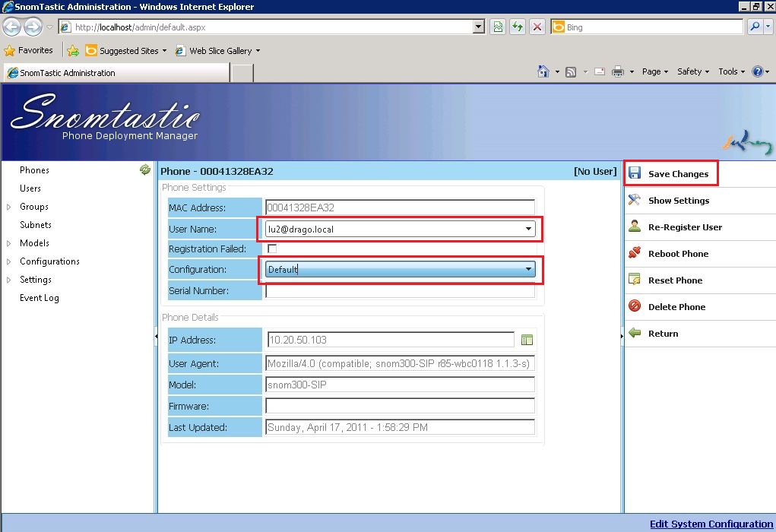Open Show Settings via the wrench icon
776x532 pixels.
[634, 200]
